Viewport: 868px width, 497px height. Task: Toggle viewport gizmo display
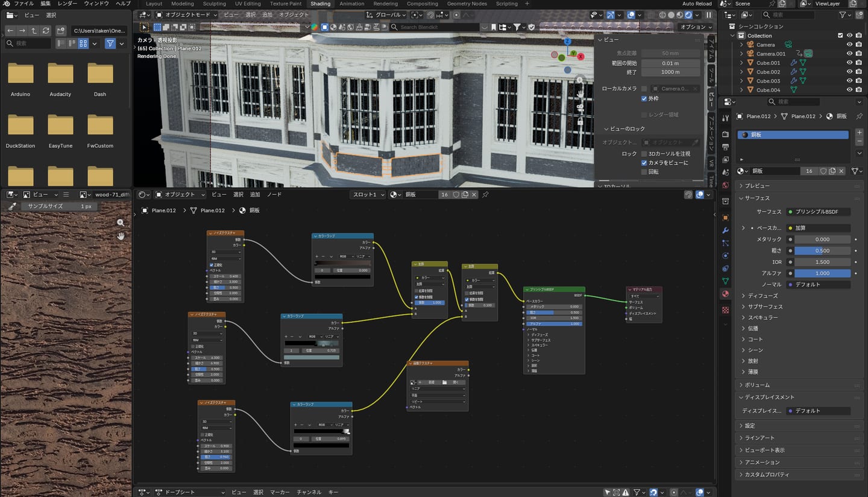pyautogui.click(x=610, y=15)
